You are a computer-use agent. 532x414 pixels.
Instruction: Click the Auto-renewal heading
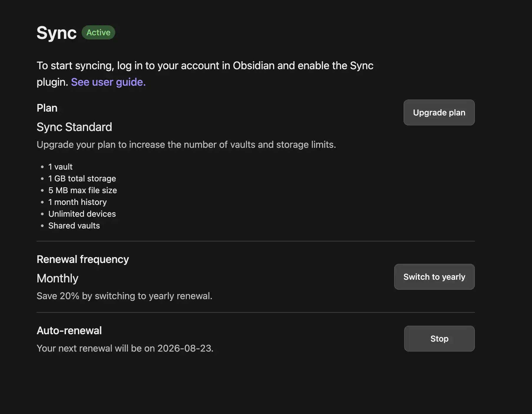[x=69, y=330]
